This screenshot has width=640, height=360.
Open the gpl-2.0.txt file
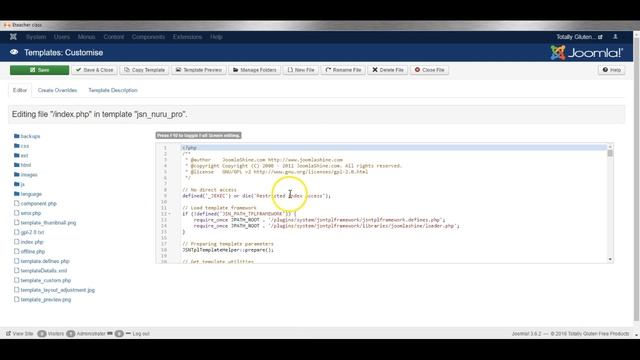29,232
